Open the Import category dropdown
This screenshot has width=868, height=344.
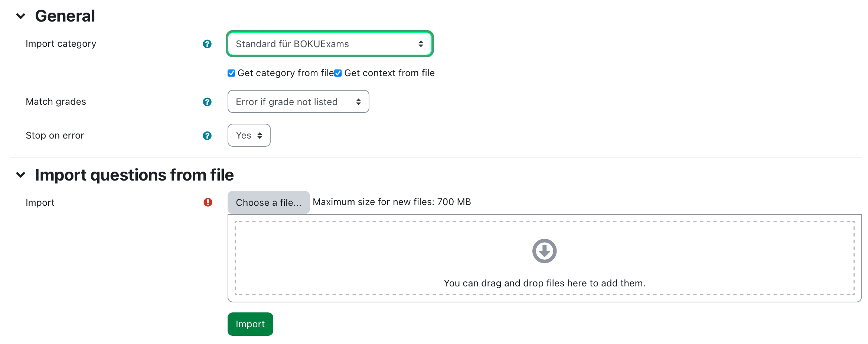click(x=330, y=44)
